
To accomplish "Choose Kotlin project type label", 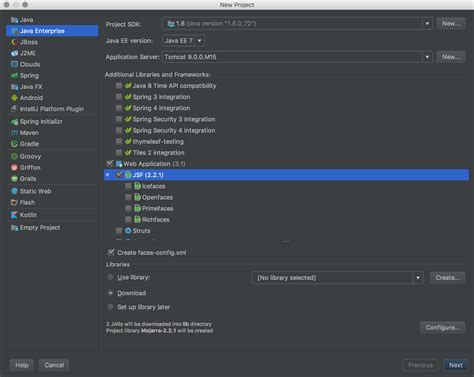I will tap(28, 215).
